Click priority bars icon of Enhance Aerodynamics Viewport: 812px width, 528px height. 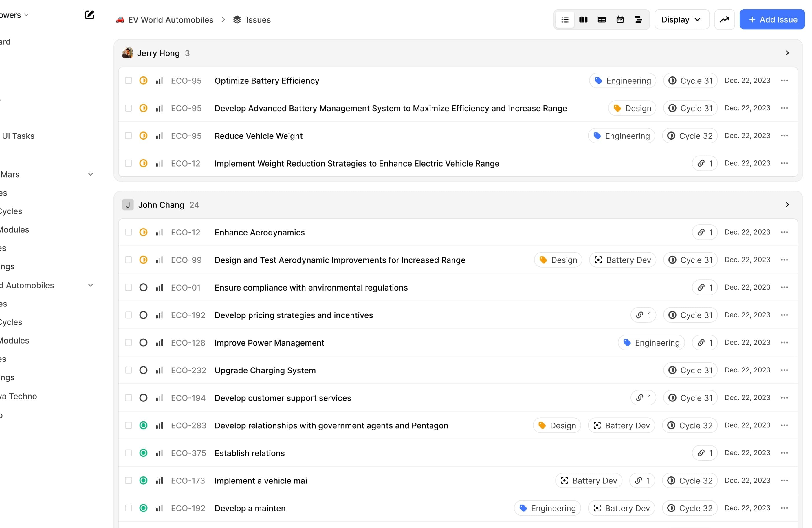pos(159,232)
